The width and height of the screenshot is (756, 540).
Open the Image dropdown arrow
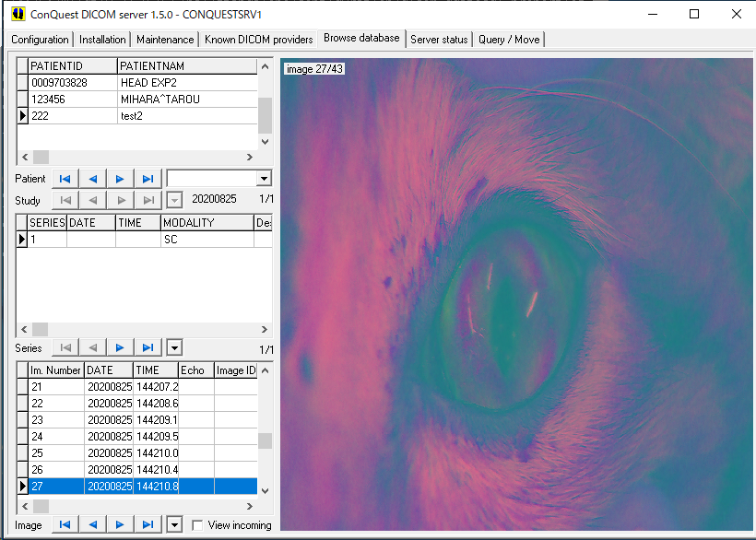click(x=174, y=524)
